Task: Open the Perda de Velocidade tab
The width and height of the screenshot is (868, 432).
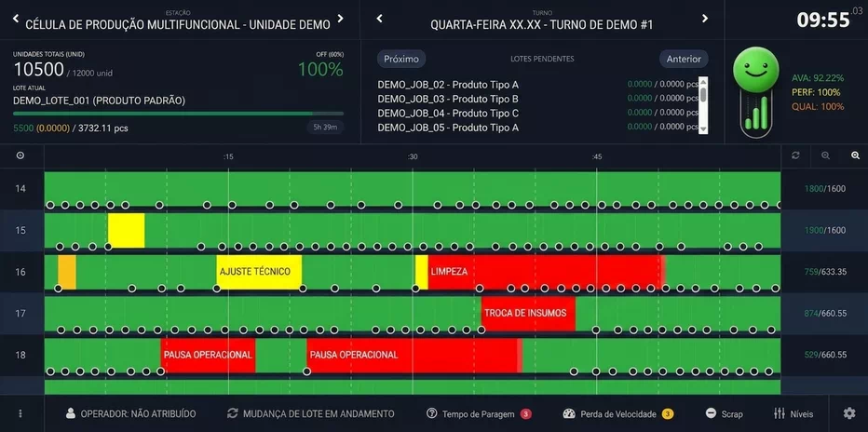Action: [618, 413]
